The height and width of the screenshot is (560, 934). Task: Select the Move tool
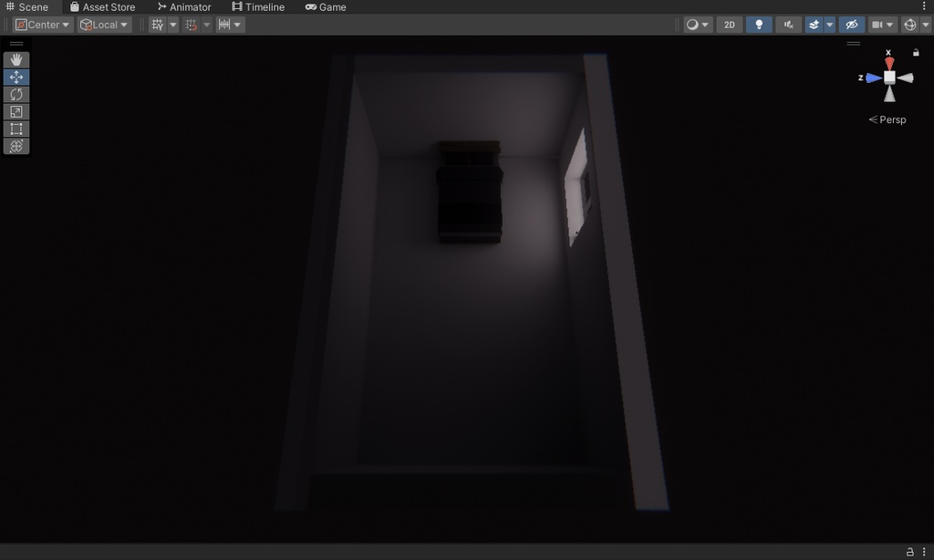(x=16, y=77)
